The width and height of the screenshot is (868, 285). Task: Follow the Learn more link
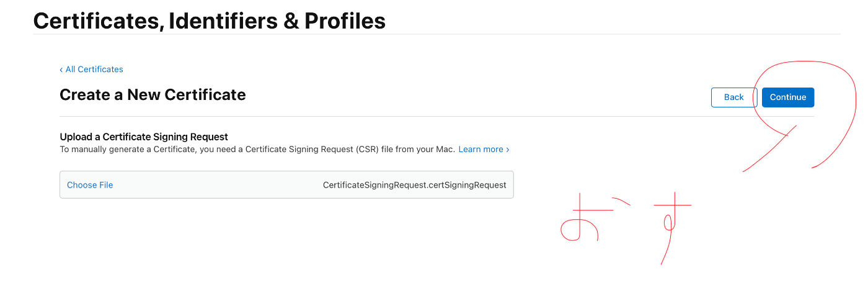480,150
